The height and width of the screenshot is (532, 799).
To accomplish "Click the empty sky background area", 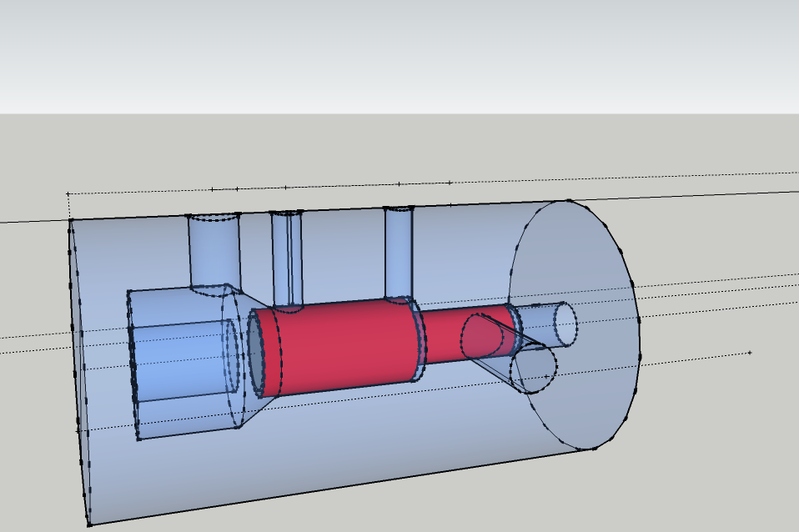I will tap(400, 50).
